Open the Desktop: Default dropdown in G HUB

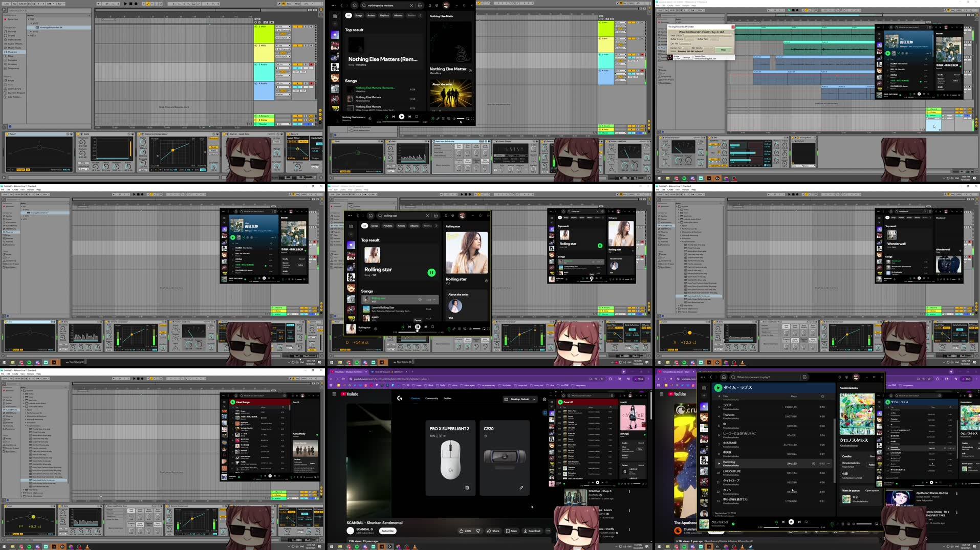point(521,399)
